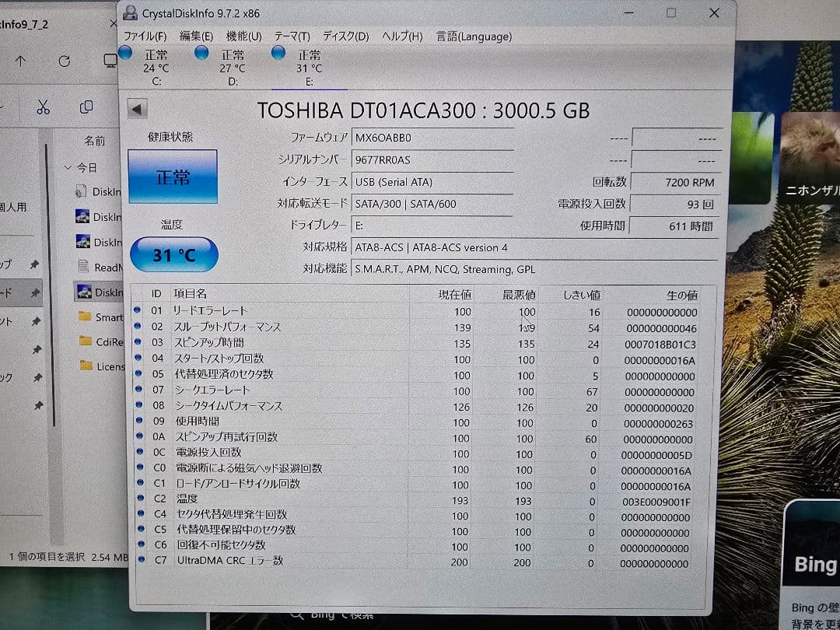
Task: Click the scissors cut icon in Explorer toolbar
Action: point(43,107)
